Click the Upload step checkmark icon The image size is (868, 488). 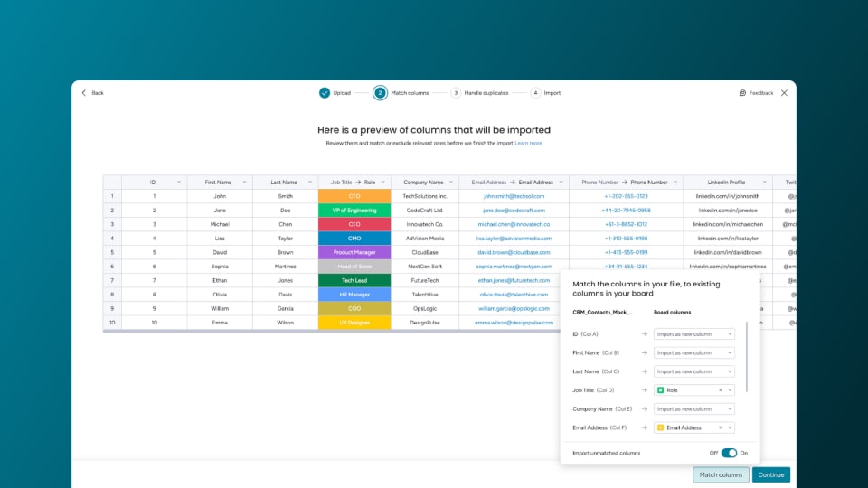[x=325, y=93]
